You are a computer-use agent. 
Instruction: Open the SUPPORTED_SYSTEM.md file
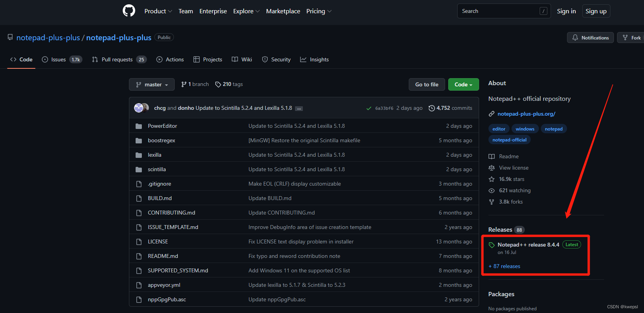point(178,270)
